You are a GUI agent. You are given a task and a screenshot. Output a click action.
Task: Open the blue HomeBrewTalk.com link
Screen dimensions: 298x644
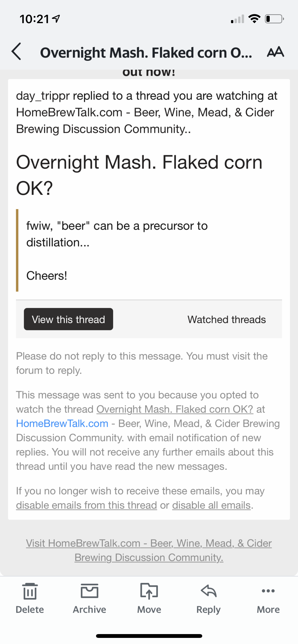point(62,423)
